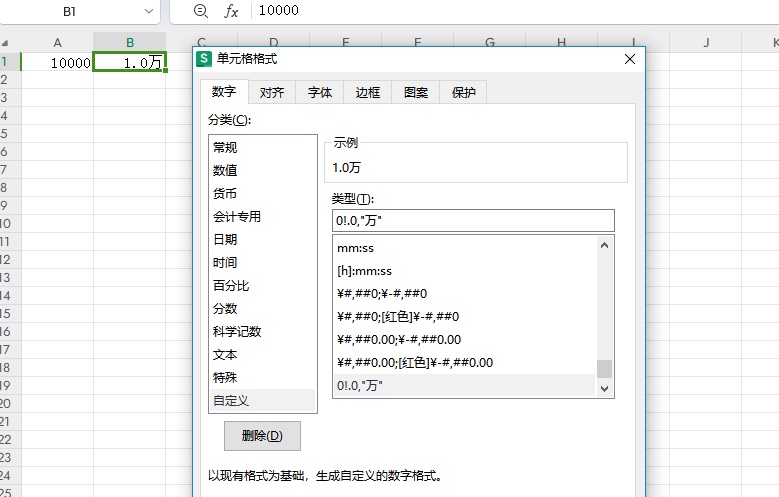Select format ¥#,##0.00;¥-#,##0.00
The image size is (779, 497).
[x=464, y=340]
